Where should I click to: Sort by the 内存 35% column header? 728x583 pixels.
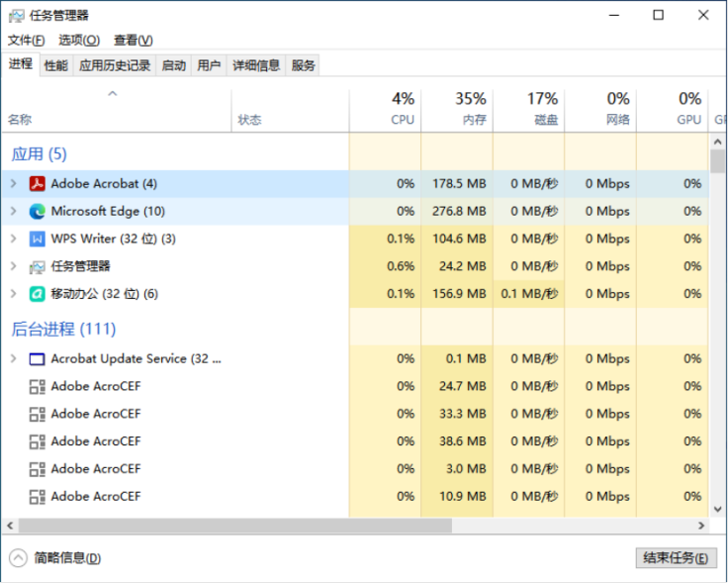pyautogui.click(x=457, y=111)
